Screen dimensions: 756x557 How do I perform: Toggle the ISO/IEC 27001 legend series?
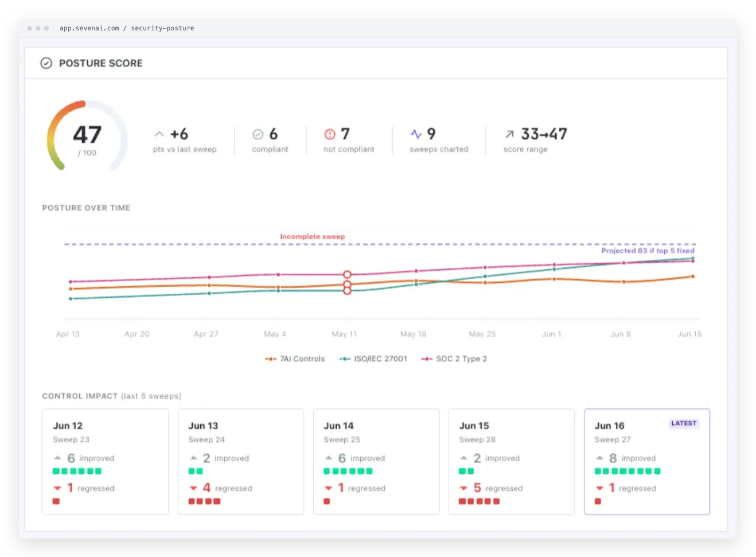(373, 359)
